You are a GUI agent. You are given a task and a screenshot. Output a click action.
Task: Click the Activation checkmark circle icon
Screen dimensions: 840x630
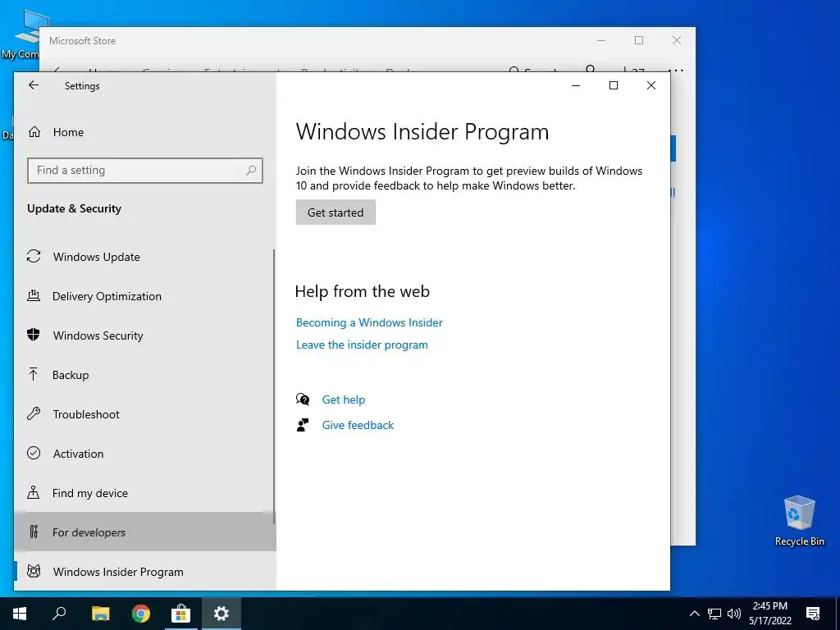pyautogui.click(x=34, y=453)
